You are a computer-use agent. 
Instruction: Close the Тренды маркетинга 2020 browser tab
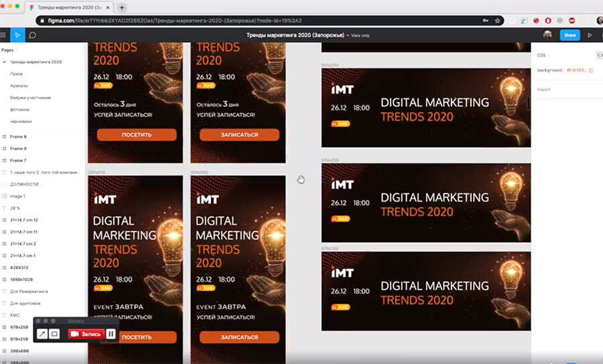[x=108, y=7]
